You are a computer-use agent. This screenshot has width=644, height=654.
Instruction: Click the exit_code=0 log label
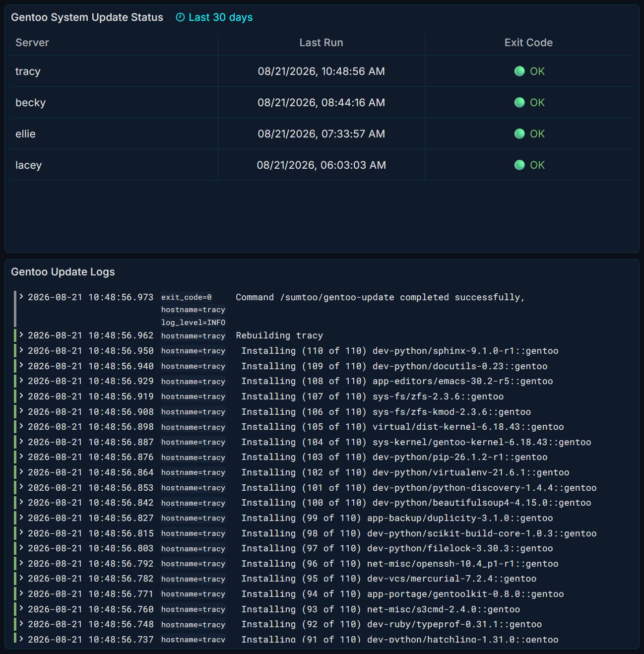pyautogui.click(x=187, y=297)
